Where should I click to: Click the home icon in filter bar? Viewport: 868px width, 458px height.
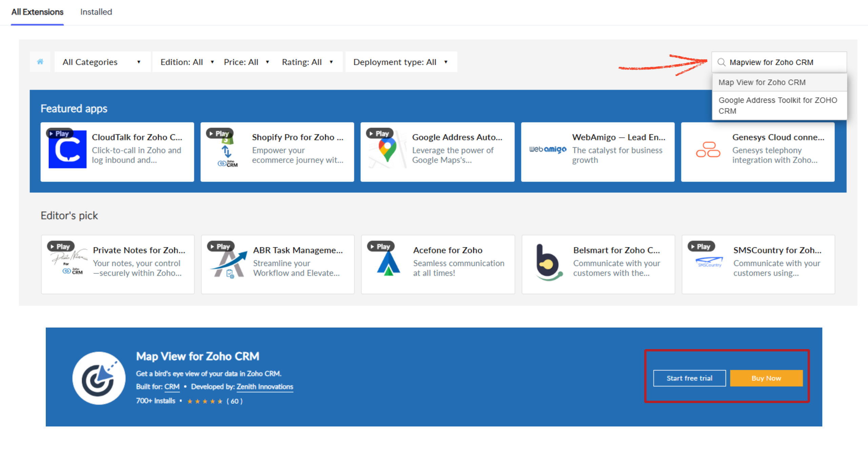(40, 62)
